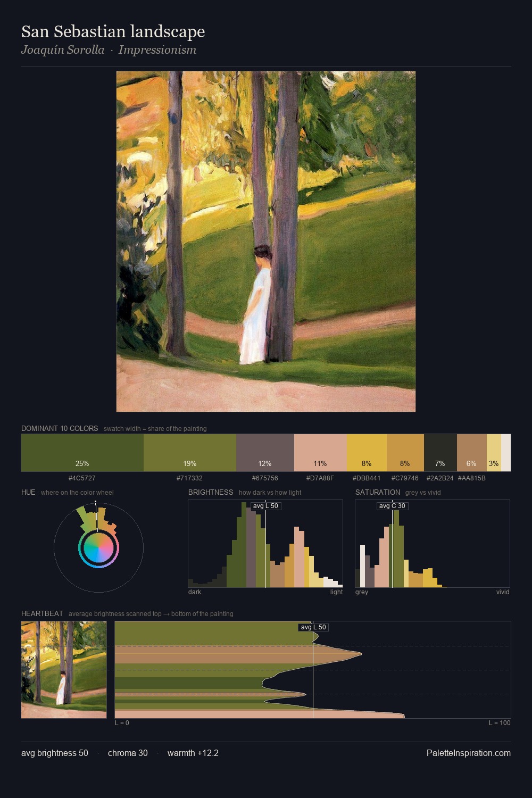532x798 pixels.
Task: Click the San Sebastian landscape painting image
Action: pos(266,242)
